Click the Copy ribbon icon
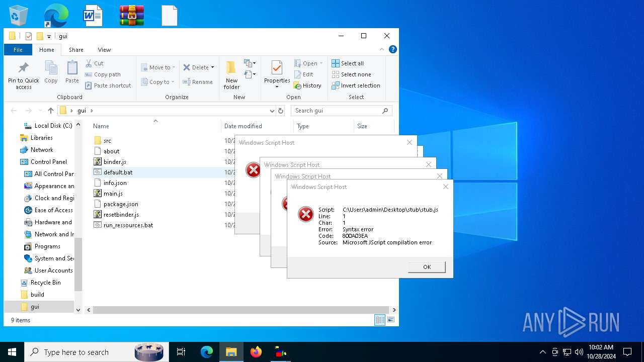This screenshot has height=362, width=644. click(51, 72)
